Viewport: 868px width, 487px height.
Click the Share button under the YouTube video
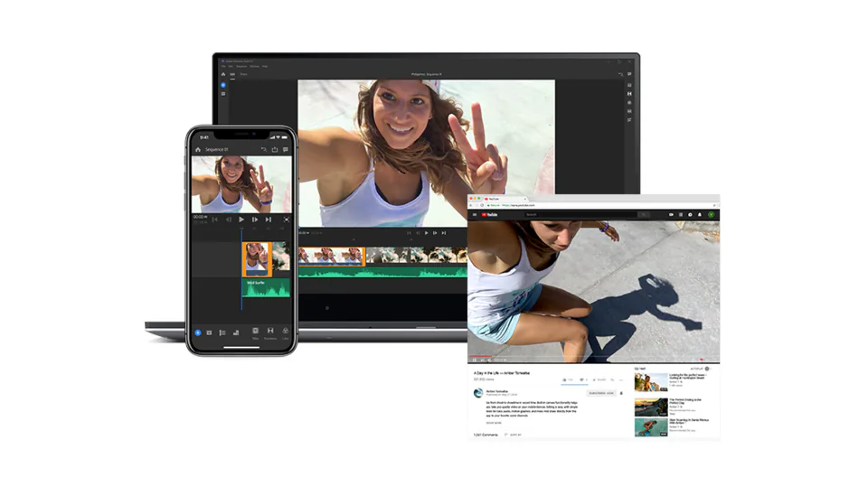click(x=599, y=380)
